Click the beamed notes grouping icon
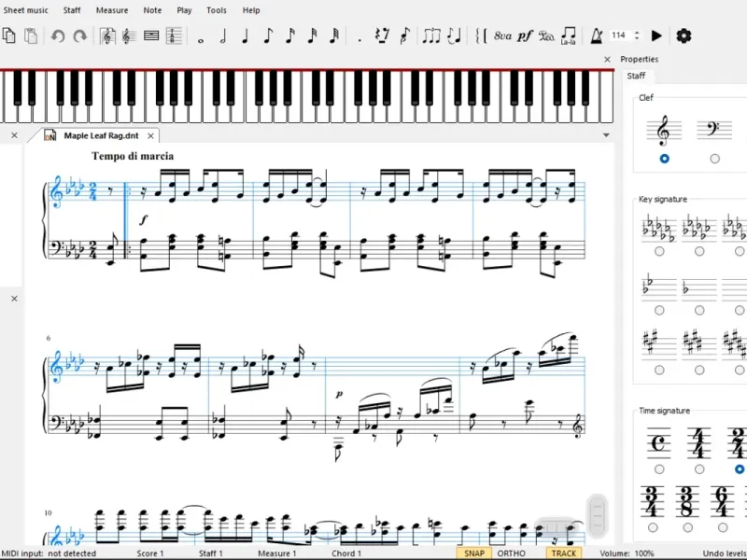This screenshot has width=747, height=560. point(431,36)
